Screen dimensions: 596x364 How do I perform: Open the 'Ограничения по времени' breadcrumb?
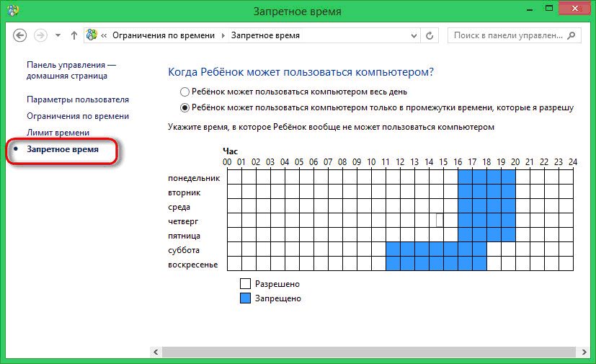pos(164,35)
